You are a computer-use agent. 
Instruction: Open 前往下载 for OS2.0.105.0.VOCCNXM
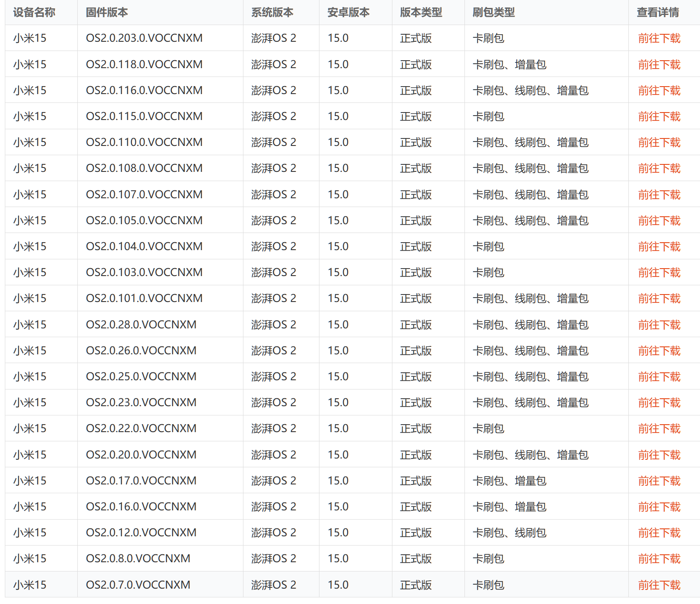click(659, 221)
